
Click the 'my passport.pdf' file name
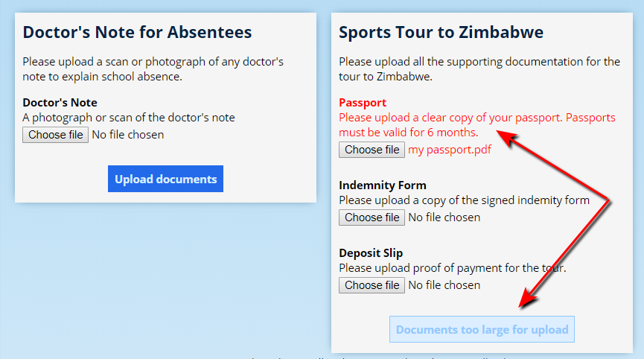pos(449,150)
